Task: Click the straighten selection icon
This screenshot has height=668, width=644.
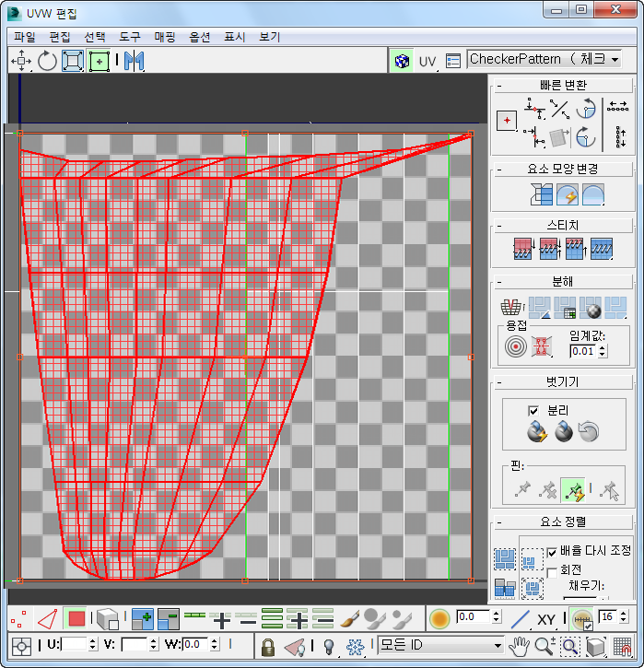Action: click(x=542, y=194)
